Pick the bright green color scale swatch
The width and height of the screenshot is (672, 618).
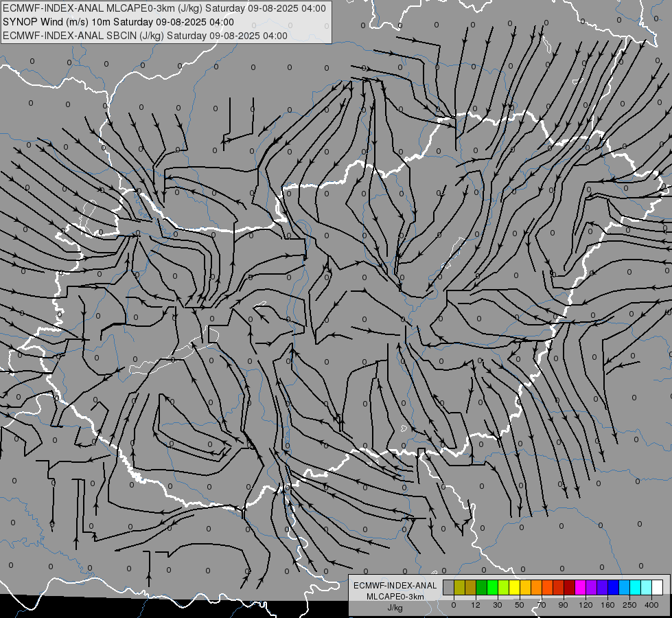492,587
